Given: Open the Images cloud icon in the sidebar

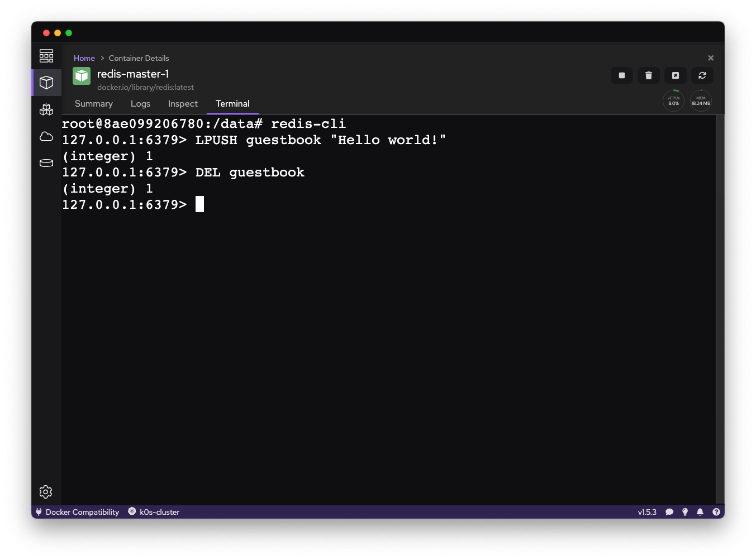Looking at the screenshot, I should (x=46, y=136).
